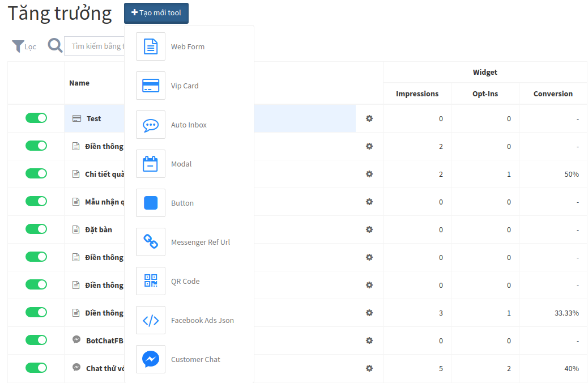Select Web Form menu entry
The width and height of the screenshot is (588, 383).
tap(189, 46)
